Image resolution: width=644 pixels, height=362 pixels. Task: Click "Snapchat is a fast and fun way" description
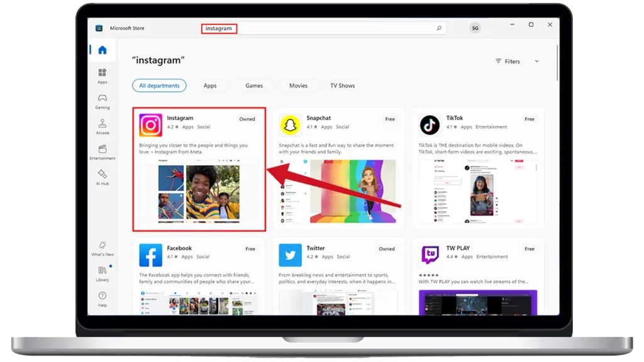pyautogui.click(x=336, y=148)
